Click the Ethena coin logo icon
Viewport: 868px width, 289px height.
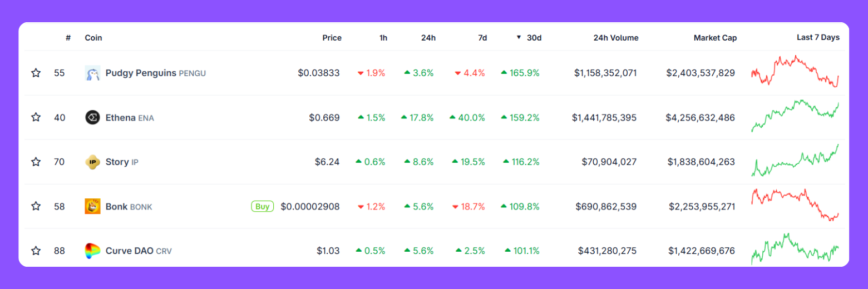pos(92,117)
